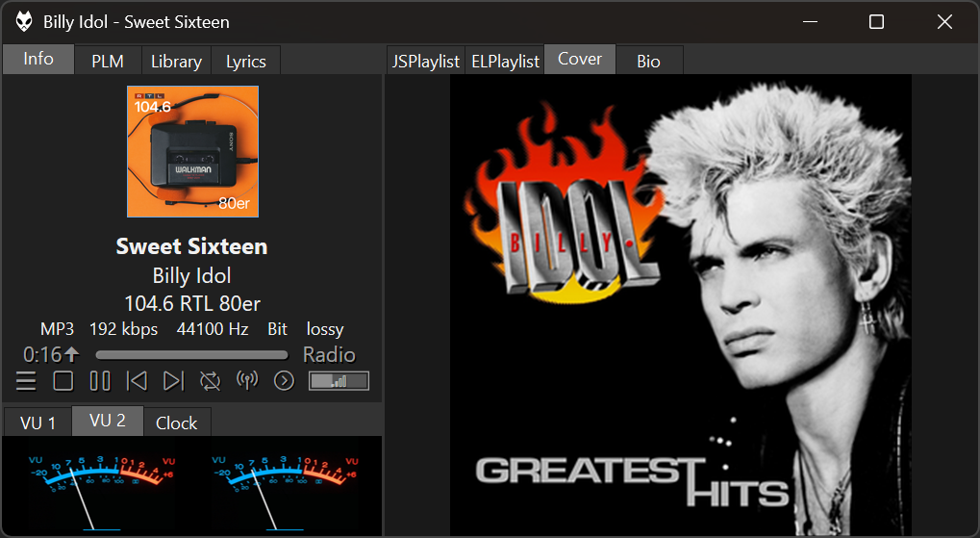Click the foobar2000 alien app icon
The width and height of the screenshot is (980, 538).
tap(24, 22)
